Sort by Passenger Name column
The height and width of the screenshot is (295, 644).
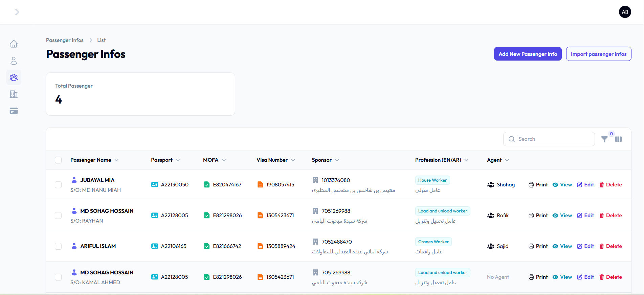pos(94,160)
